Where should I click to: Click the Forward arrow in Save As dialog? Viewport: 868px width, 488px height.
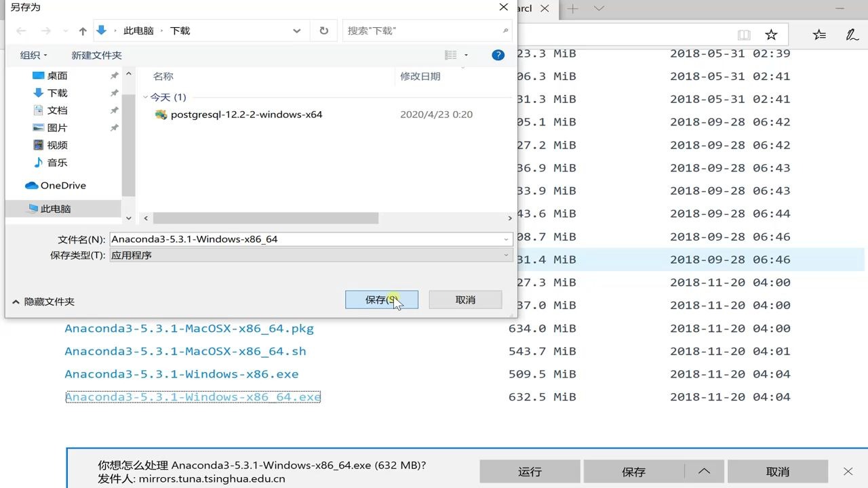(45, 31)
